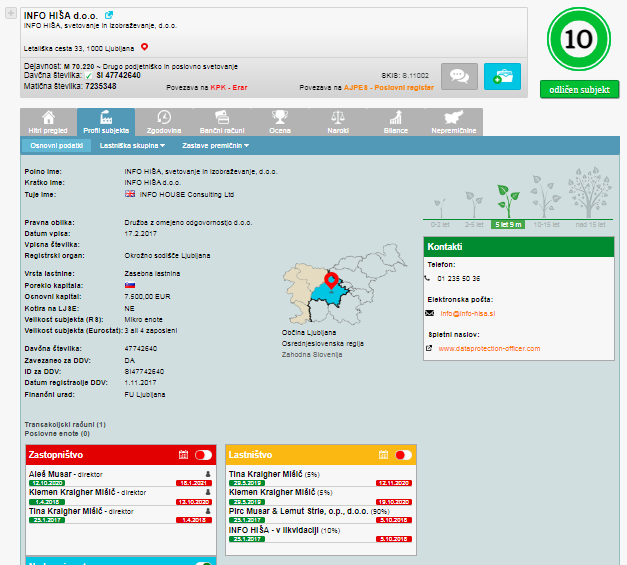627x565 pixels.
Task: Toggle the Lastništvo history switch
Action: (404, 455)
